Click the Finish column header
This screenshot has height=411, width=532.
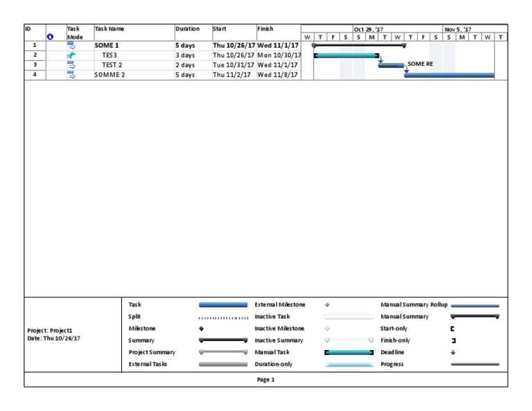point(265,29)
